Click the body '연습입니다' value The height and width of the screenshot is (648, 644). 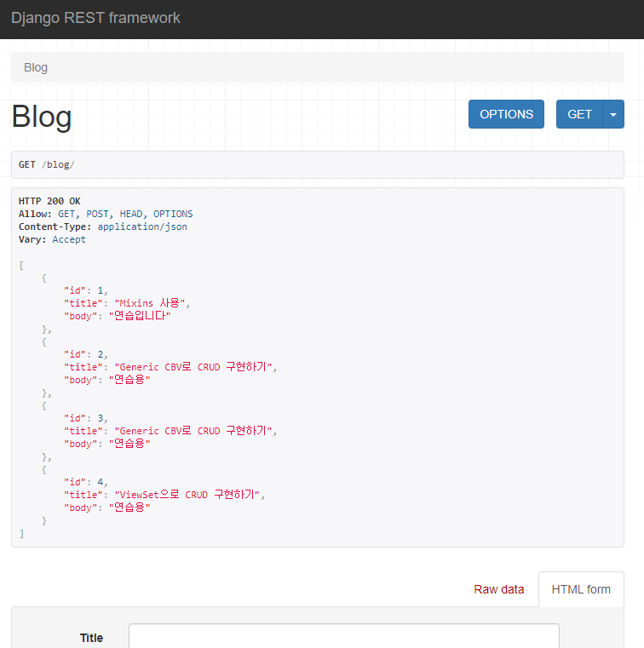[x=140, y=316]
